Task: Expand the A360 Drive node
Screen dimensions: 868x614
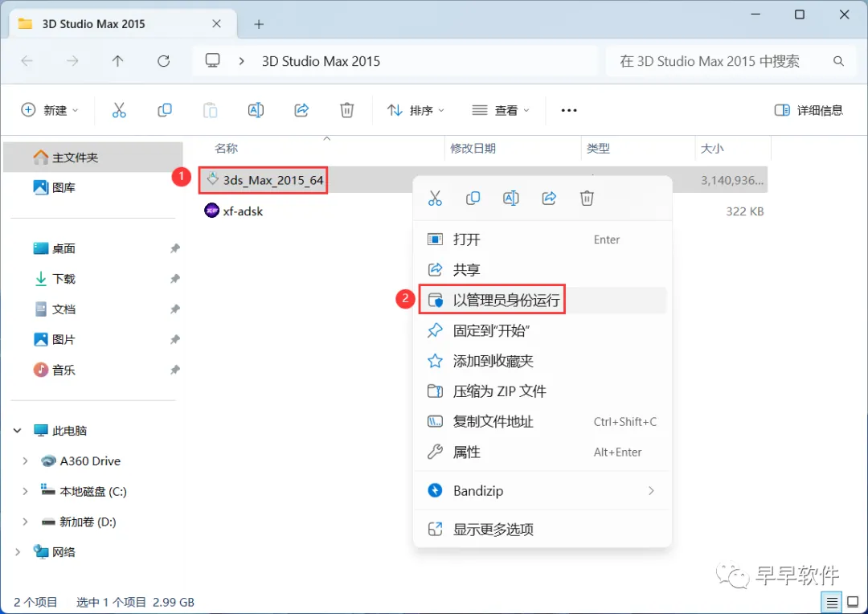Action: click(25, 460)
